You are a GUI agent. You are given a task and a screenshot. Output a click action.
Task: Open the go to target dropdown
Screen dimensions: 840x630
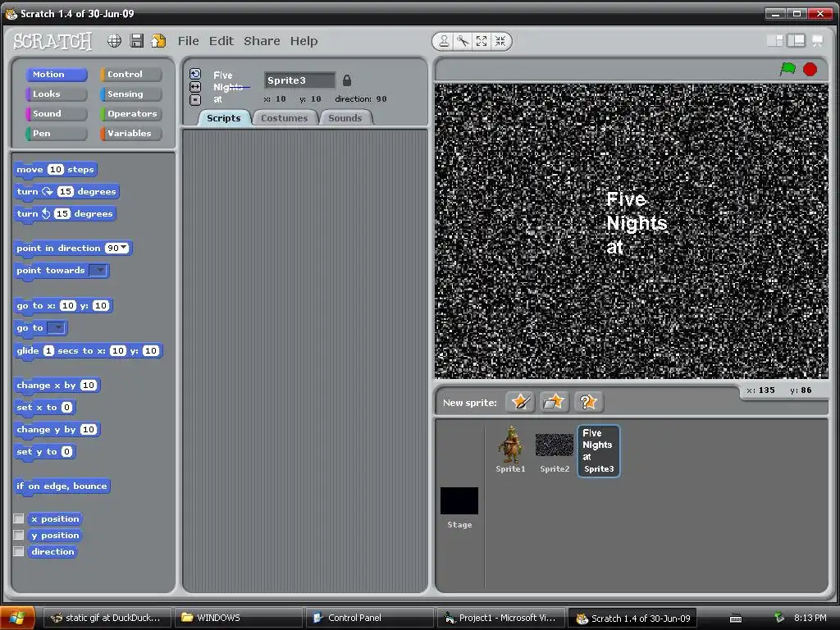[x=57, y=327]
